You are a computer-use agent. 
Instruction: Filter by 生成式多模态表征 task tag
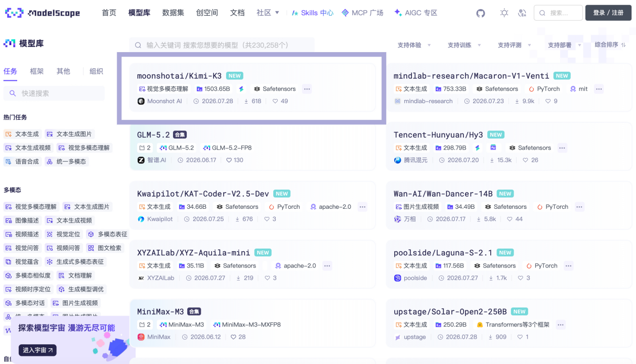[74, 261]
